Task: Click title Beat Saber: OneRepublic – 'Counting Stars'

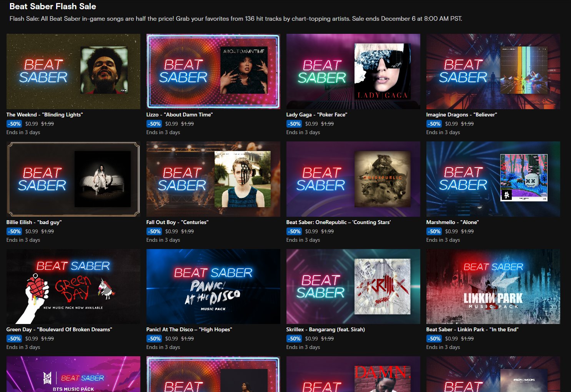Action: [339, 222]
